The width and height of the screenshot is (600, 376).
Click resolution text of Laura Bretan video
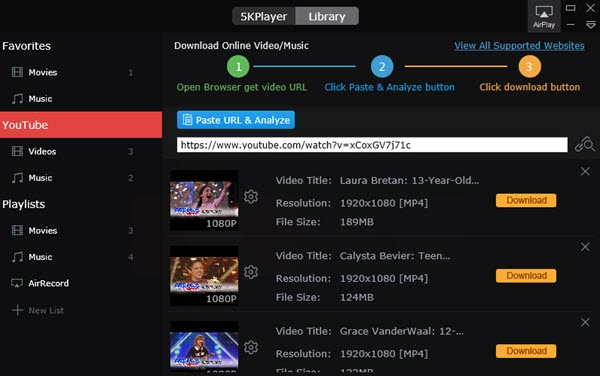tap(384, 203)
